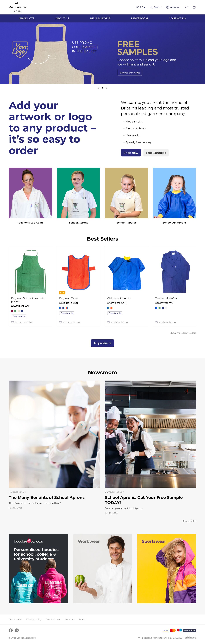205x644 pixels.
Task: Select the third carousel slide dot
Action: click(106, 88)
